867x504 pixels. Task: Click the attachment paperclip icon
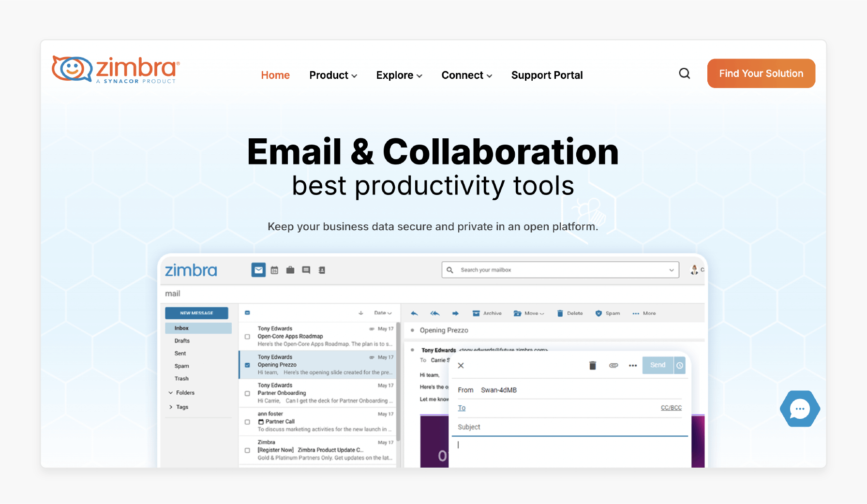click(613, 365)
